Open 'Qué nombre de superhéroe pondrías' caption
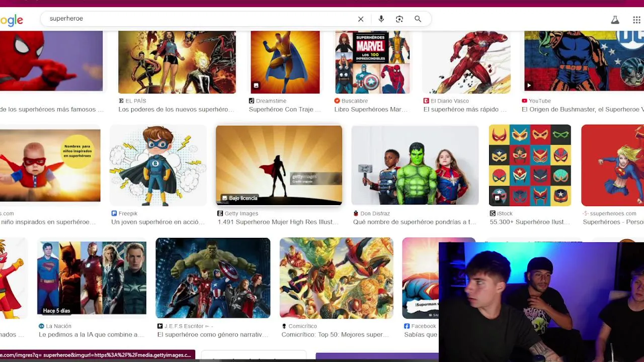This screenshot has width=644, height=362. pyautogui.click(x=415, y=222)
